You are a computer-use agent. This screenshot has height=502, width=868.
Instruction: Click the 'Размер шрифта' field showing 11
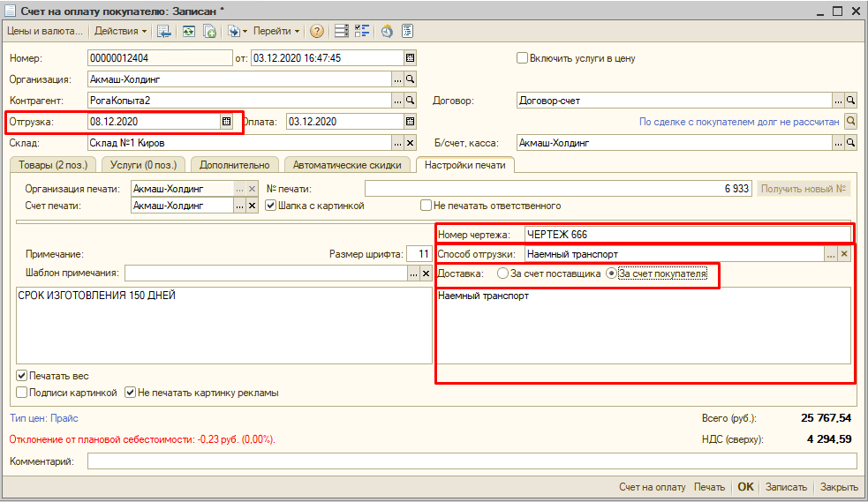point(419,254)
